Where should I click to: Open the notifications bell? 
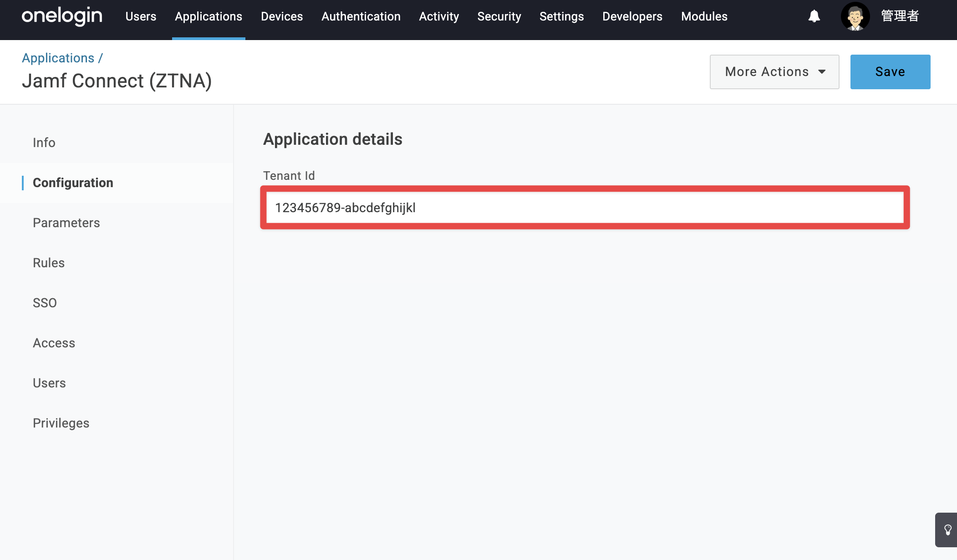click(x=814, y=16)
